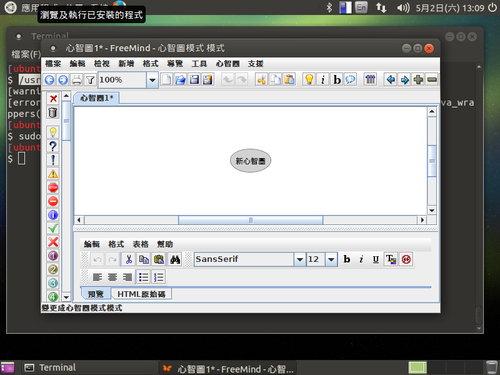
Task: Click the scissors cut icon in main toolbar
Action: 262,80
